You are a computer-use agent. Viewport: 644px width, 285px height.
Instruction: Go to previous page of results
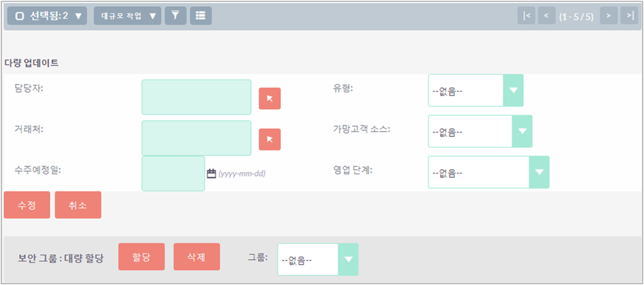coord(546,16)
